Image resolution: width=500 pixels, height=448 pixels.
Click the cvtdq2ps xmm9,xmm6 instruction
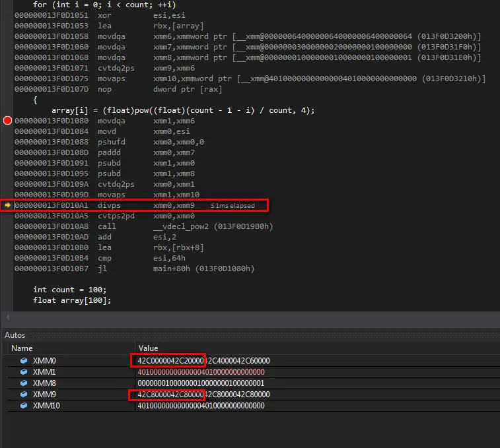pos(104,68)
